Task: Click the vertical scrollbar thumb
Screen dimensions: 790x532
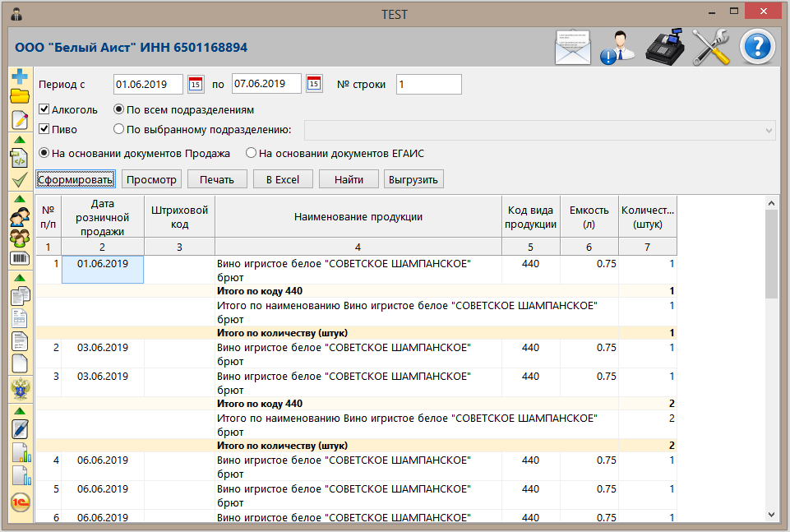Action: click(x=771, y=254)
